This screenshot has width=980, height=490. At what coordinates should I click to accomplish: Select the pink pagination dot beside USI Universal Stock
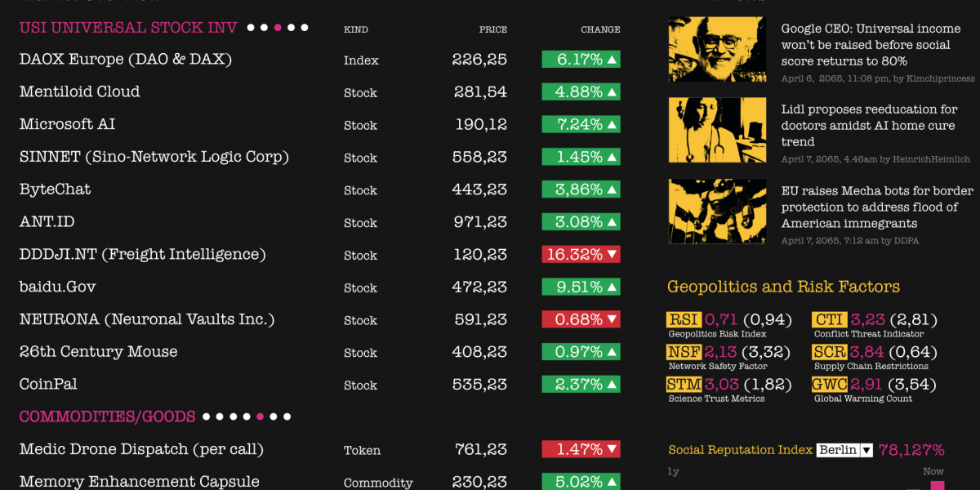click(278, 28)
